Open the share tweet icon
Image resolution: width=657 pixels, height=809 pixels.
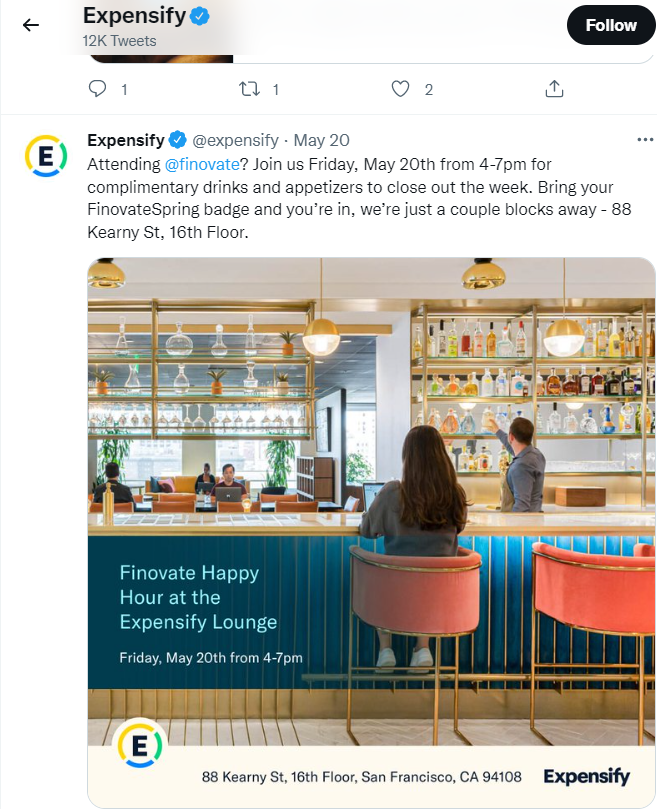point(554,89)
